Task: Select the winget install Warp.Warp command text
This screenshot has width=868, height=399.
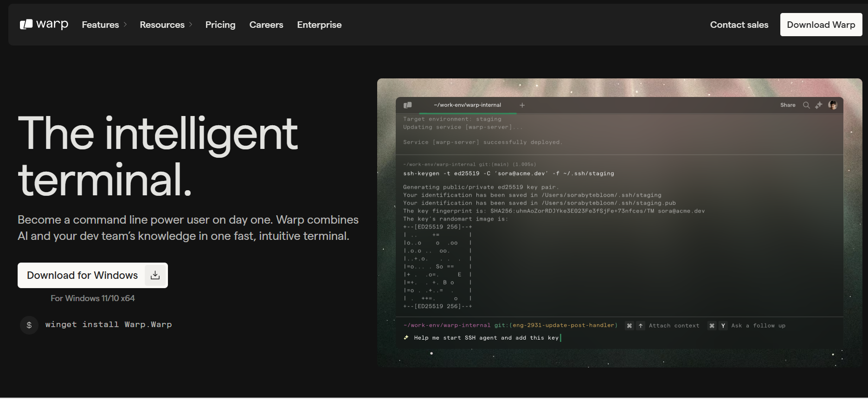Action: pos(109,324)
